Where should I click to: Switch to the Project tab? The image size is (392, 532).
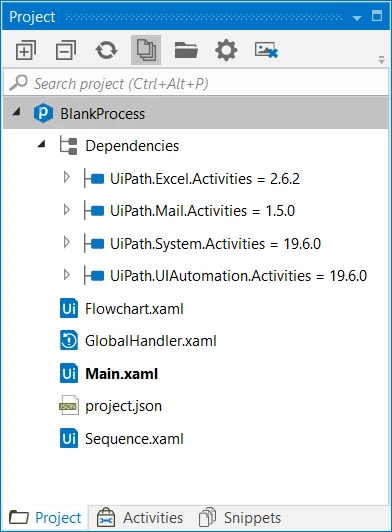click(45, 518)
